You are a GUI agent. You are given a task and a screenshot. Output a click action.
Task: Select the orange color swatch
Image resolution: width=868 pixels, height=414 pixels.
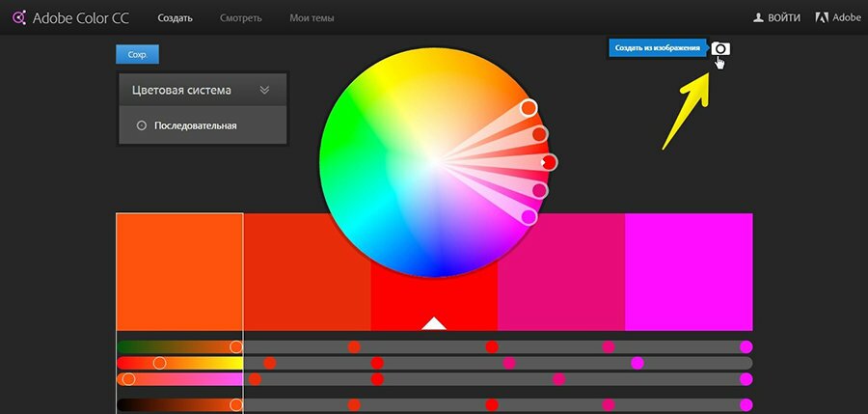[180, 272]
